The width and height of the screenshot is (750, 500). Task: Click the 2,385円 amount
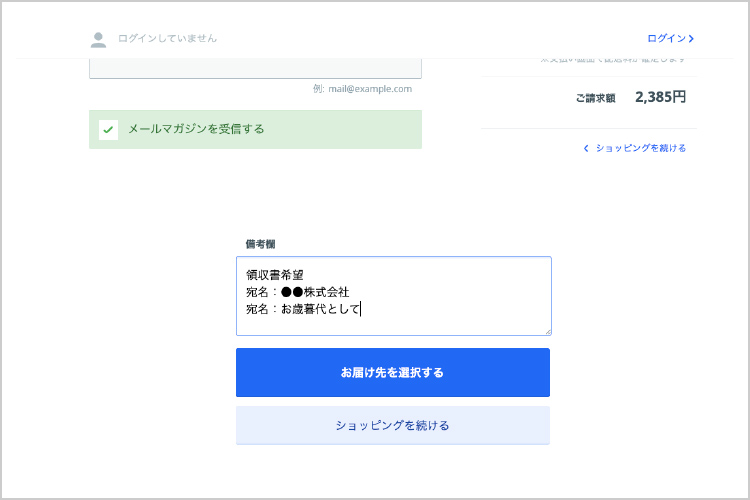[660, 97]
